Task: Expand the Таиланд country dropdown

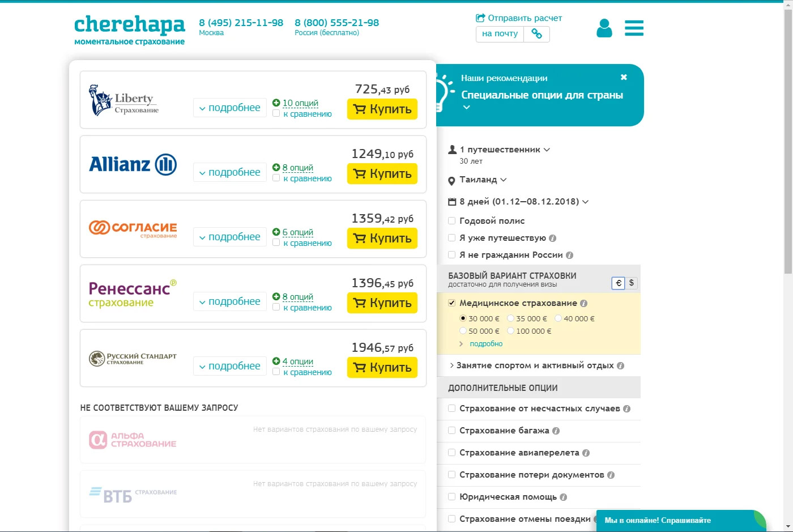Action: 483,180
